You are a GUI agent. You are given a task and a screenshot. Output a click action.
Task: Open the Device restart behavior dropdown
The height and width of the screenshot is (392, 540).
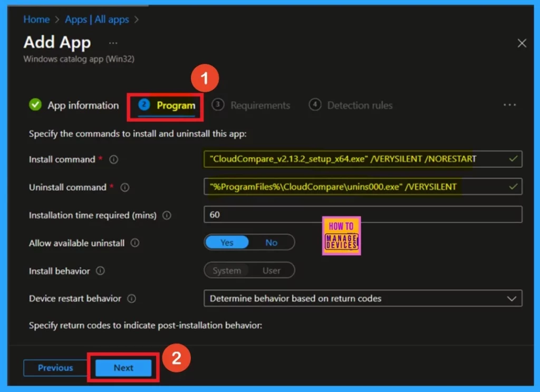pos(363,298)
